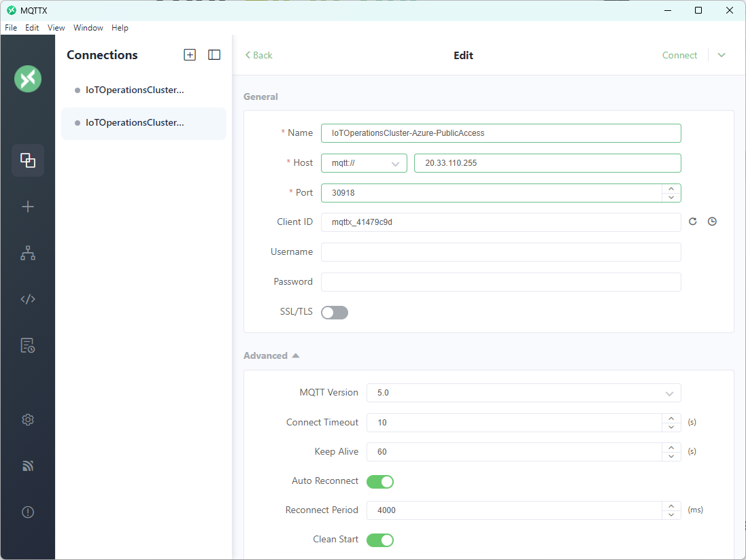The height and width of the screenshot is (560, 746).
Task: Click the General section heading
Action: [x=260, y=97]
